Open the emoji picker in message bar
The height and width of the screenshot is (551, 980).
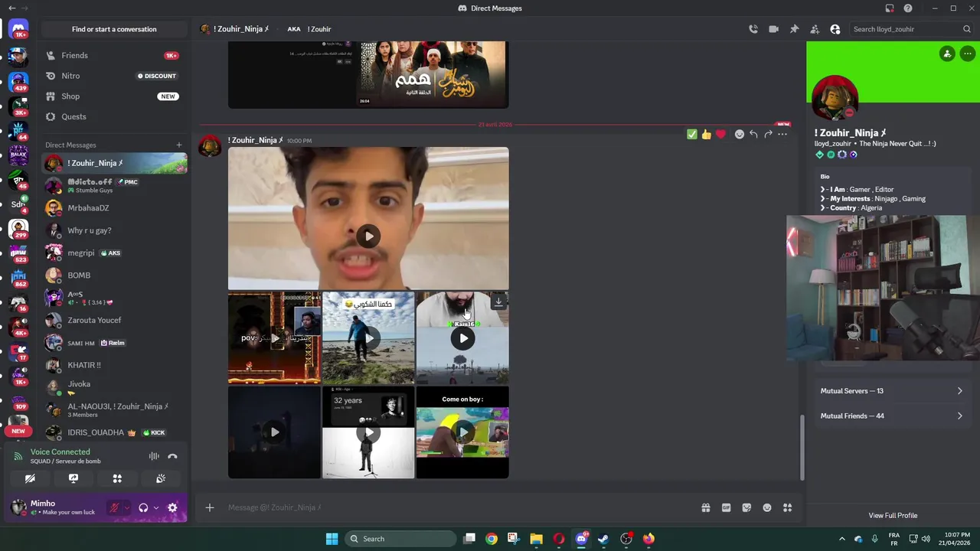click(767, 507)
